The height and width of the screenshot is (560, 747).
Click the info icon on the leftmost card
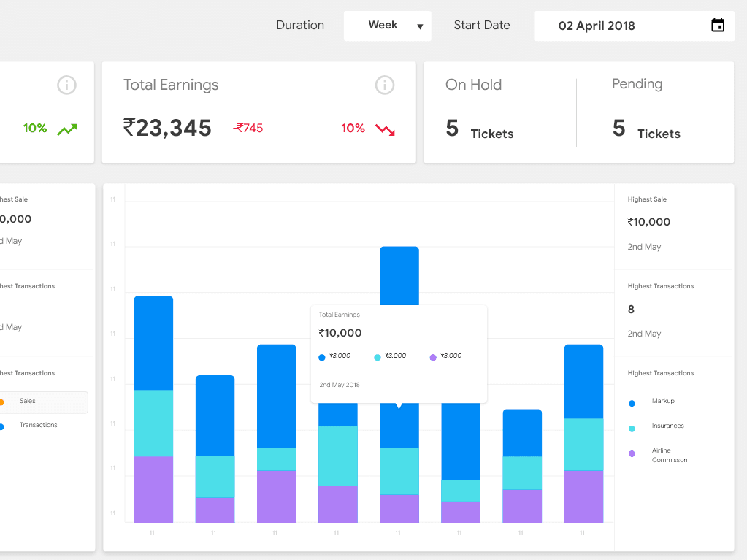click(66, 85)
